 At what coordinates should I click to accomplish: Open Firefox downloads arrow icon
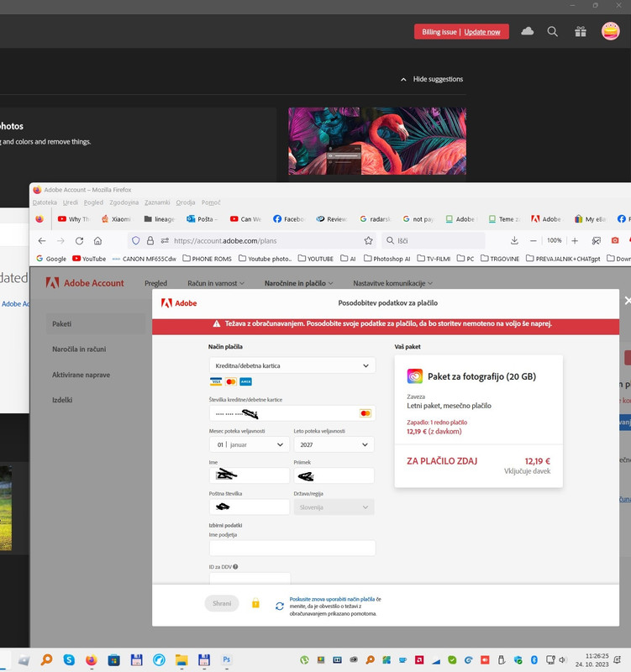(x=514, y=241)
